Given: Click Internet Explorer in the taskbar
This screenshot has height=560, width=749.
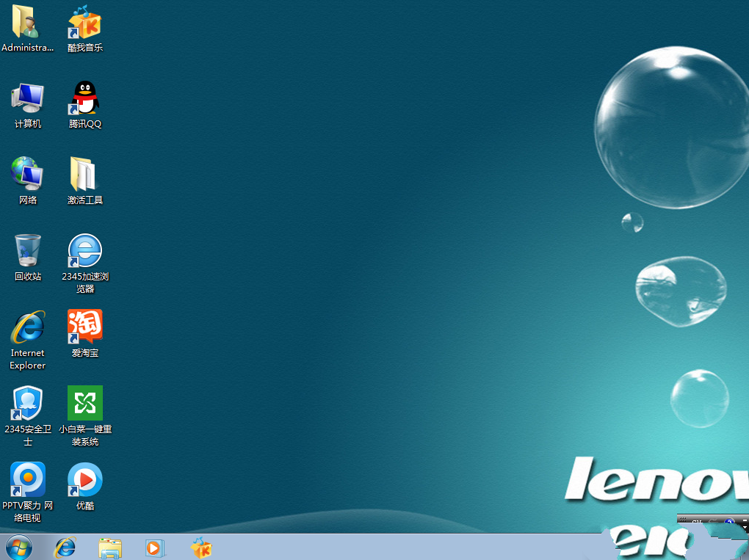Looking at the screenshot, I should [x=65, y=548].
